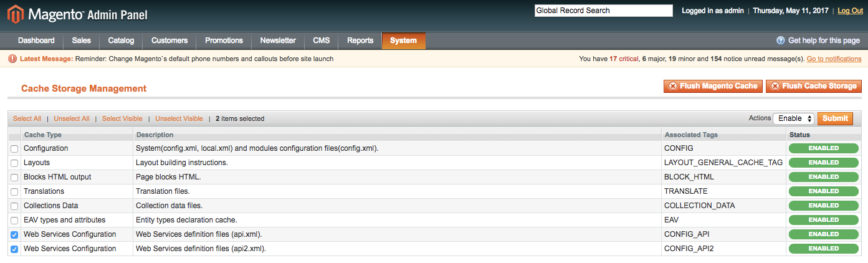This screenshot has height=263, width=868.
Task: Open the Actions Enable dropdown
Action: [x=794, y=118]
